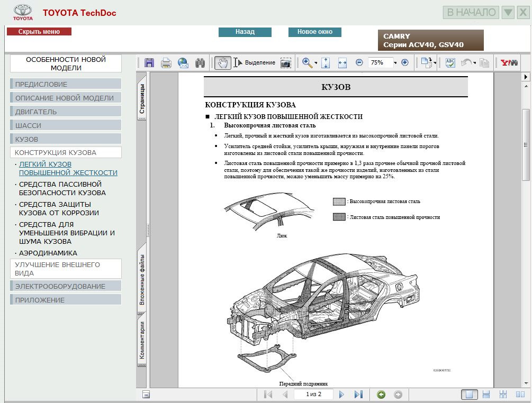Expand the Zoom In tool dropdown arrow
The width and height of the screenshot is (532, 403).
point(316,62)
